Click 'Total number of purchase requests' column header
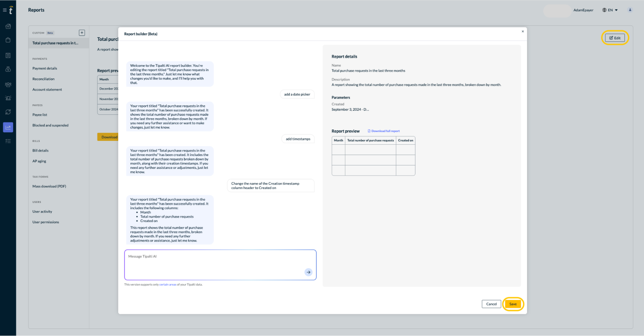 click(370, 140)
